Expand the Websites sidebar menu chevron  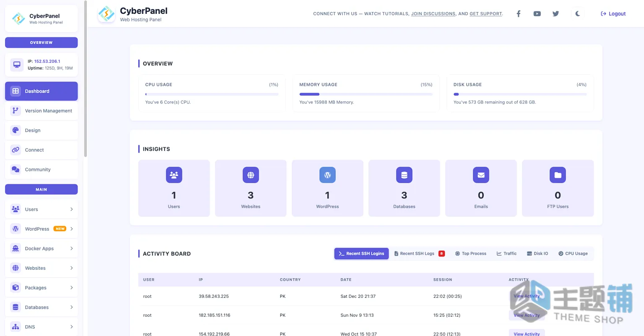click(72, 268)
